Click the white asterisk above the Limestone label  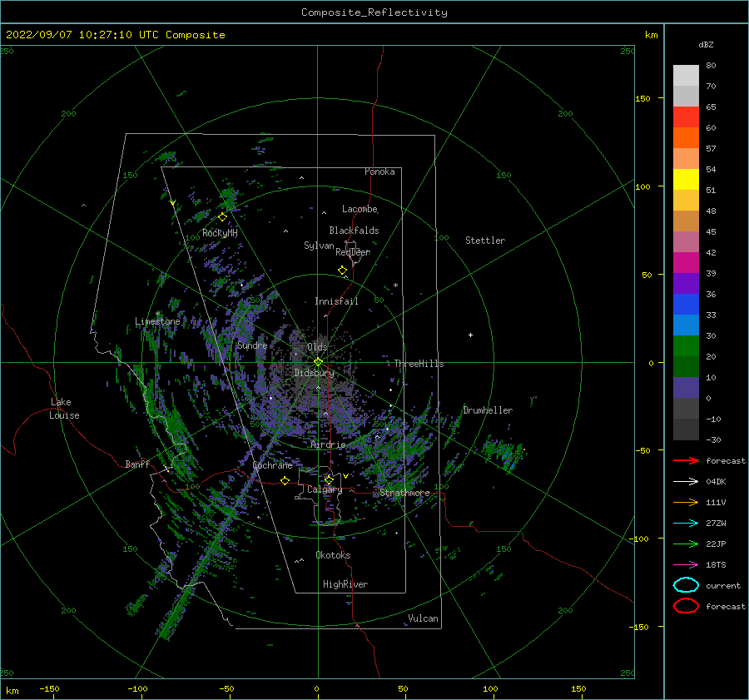(x=157, y=314)
